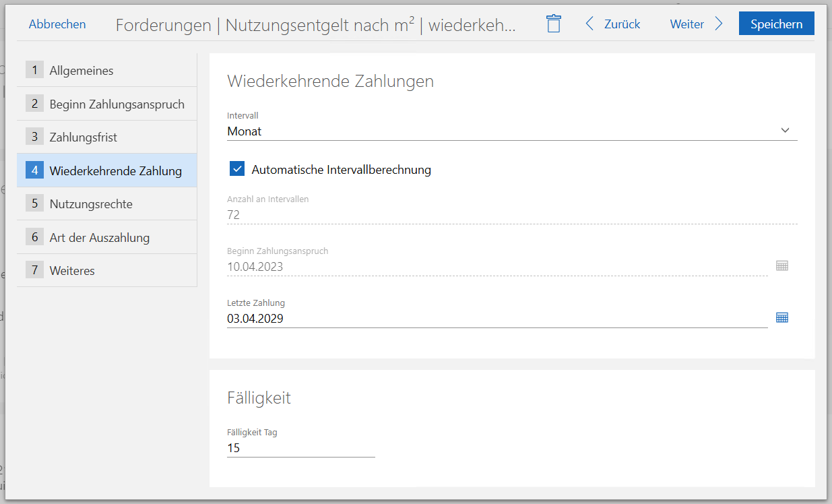Image resolution: width=832 pixels, height=504 pixels.
Task: Click step number 5 badge
Action: click(34, 203)
